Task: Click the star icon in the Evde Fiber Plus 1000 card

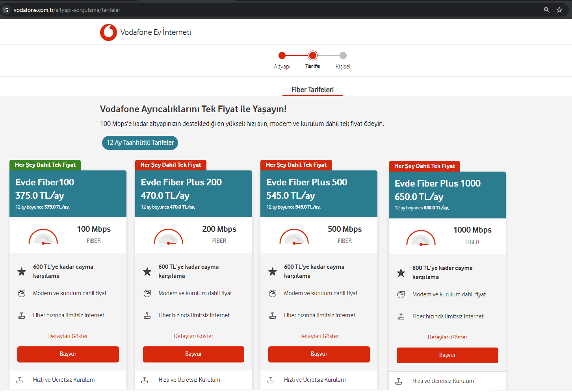Action: tap(401, 273)
